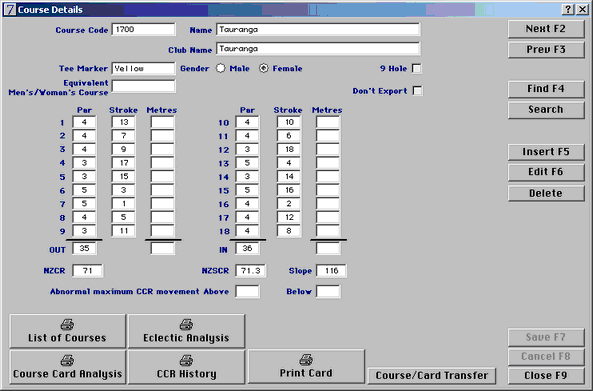Tick the 9 Hole checkbox
Image resolution: width=593 pixels, height=391 pixels.
[416, 68]
